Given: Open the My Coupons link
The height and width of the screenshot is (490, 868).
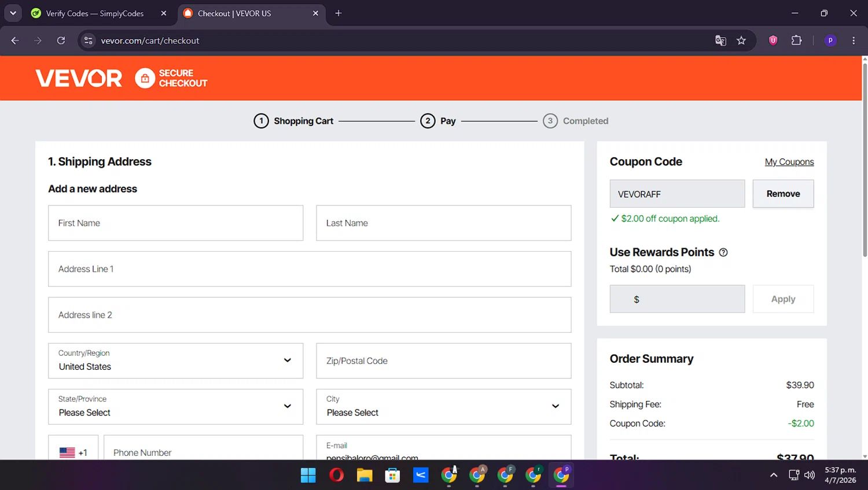Looking at the screenshot, I should point(789,162).
